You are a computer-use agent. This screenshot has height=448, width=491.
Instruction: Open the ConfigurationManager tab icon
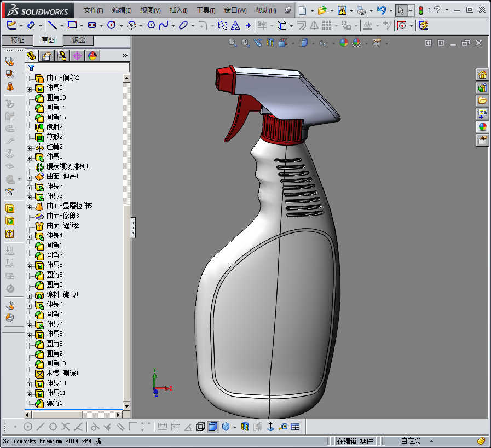point(62,56)
